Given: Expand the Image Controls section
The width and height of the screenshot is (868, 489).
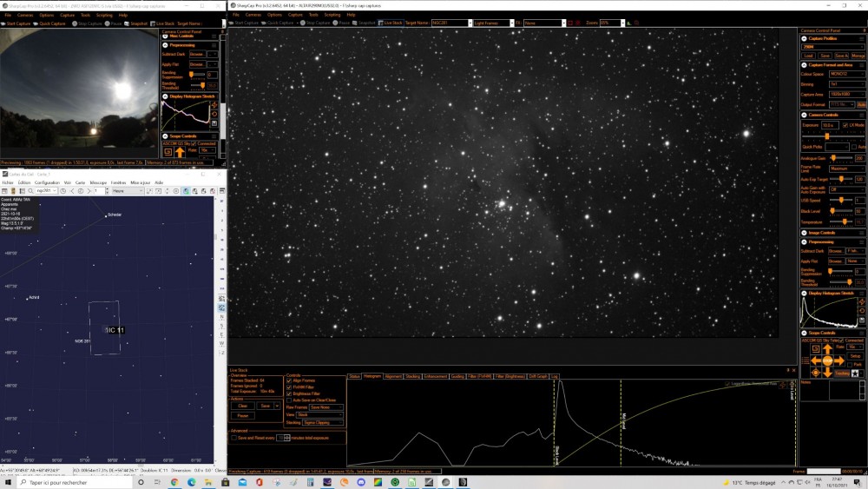Looking at the screenshot, I should 804,233.
